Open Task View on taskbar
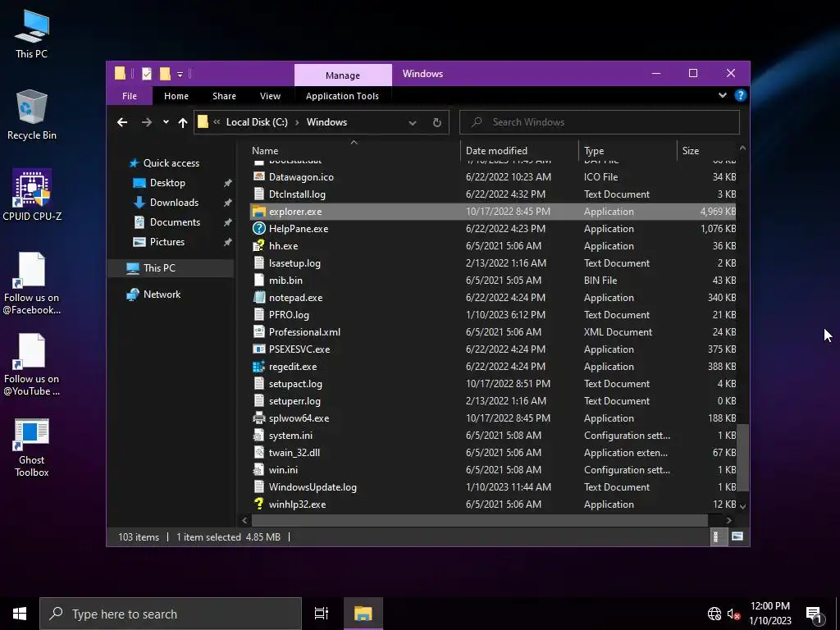 [321, 614]
